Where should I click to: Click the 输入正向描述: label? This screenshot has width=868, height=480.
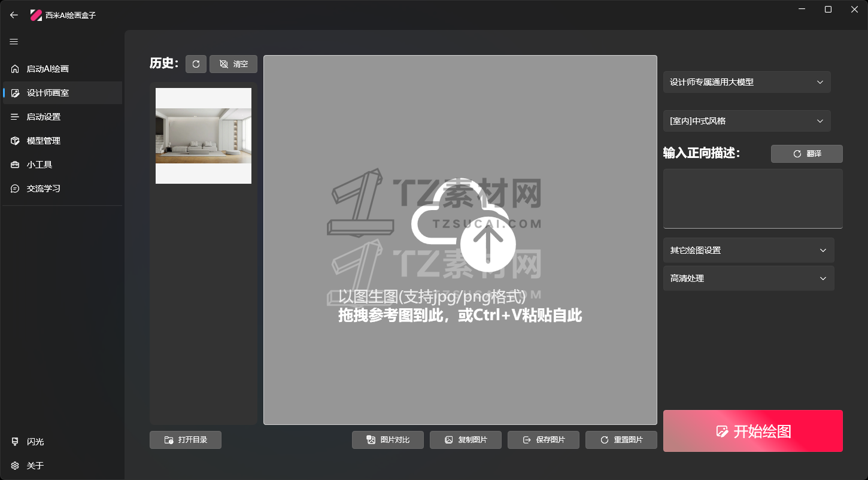702,153
